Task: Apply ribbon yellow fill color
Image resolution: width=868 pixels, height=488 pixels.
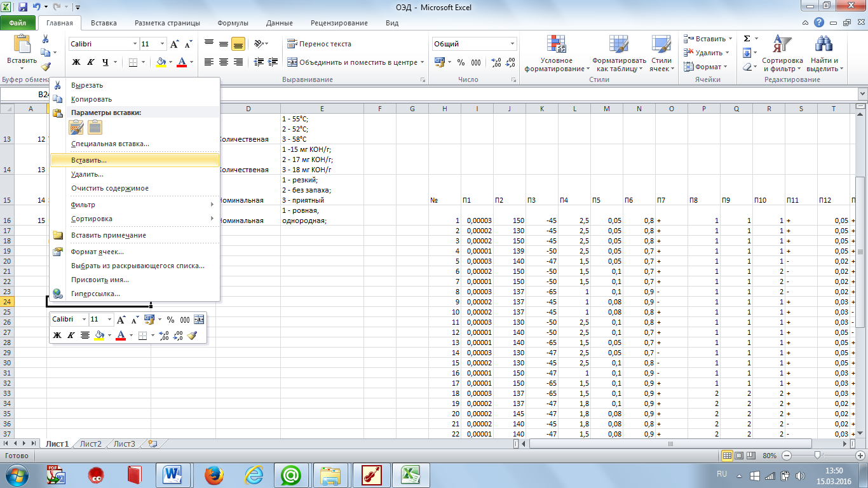Action: point(161,62)
